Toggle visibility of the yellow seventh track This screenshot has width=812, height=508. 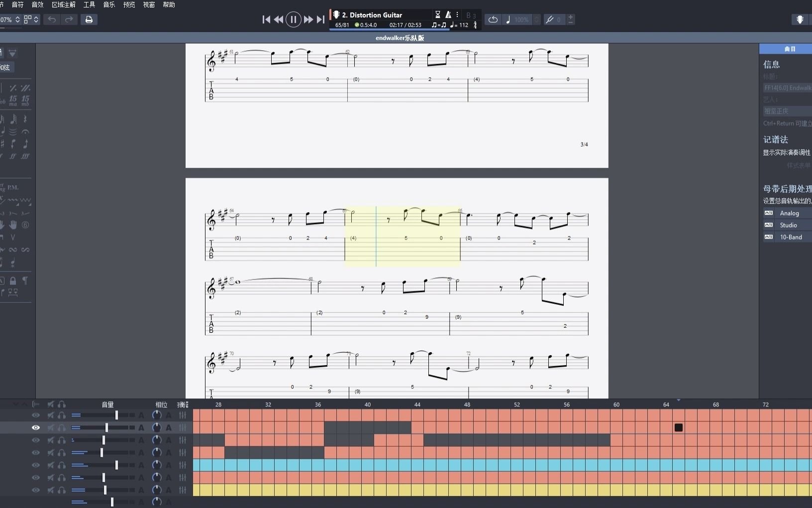tap(36, 490)
